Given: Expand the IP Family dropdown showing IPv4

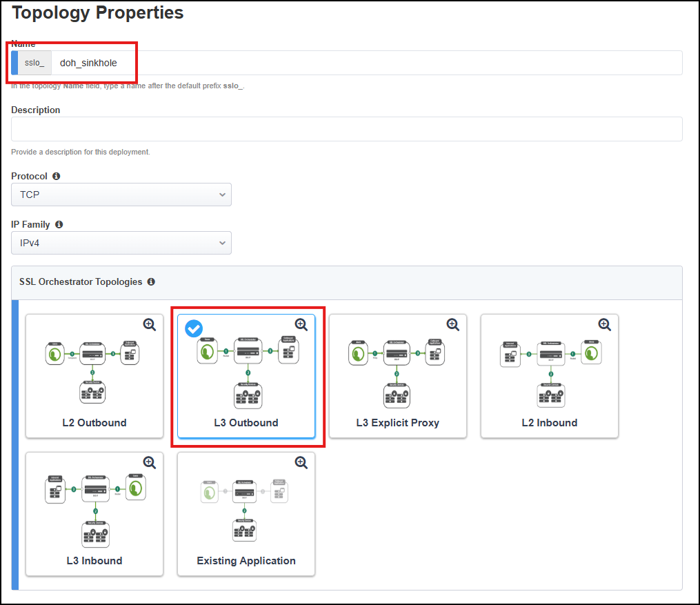Looking at the screenshot, I should point(121,243).
